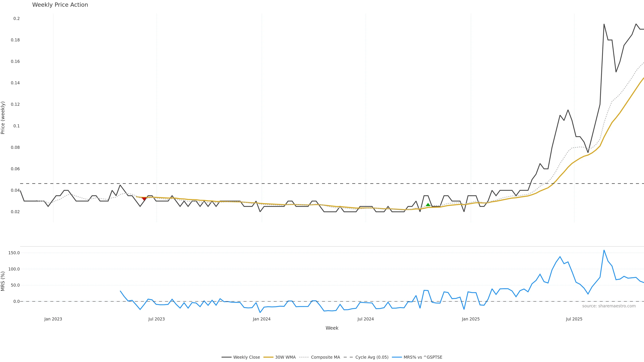Click the red down-triangle sell marker

pyautogui.click(x=144, y=199)
